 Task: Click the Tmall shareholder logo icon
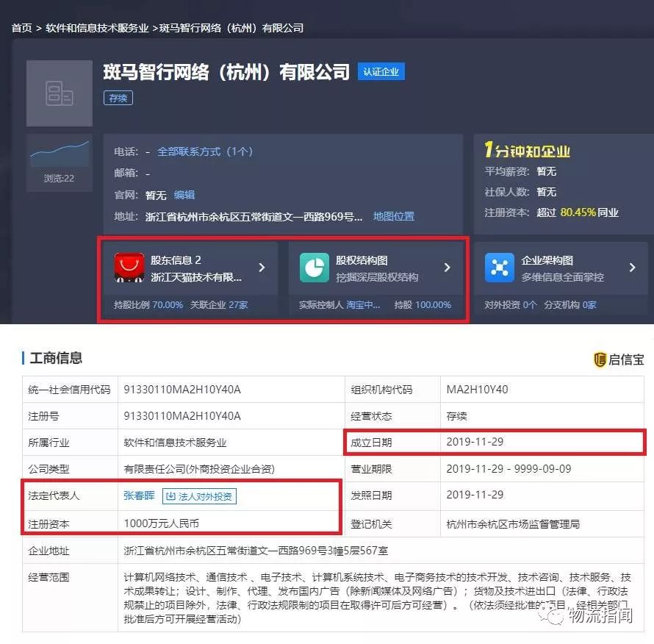click(129, 268)
